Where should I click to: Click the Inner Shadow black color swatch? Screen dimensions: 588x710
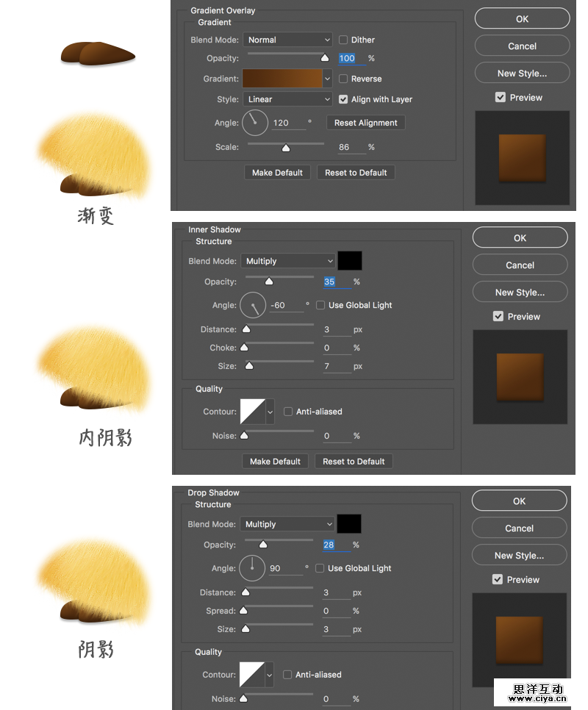pos(350,261)
